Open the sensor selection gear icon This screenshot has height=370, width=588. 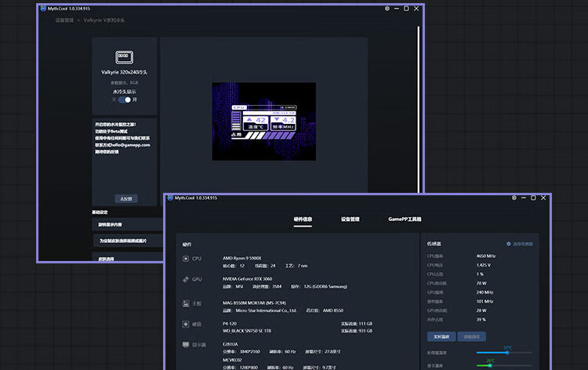point(509,244)
